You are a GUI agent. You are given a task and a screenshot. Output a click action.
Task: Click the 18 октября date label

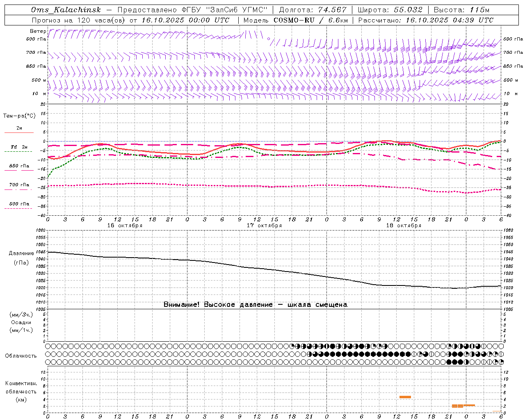(x=404, y=226)
